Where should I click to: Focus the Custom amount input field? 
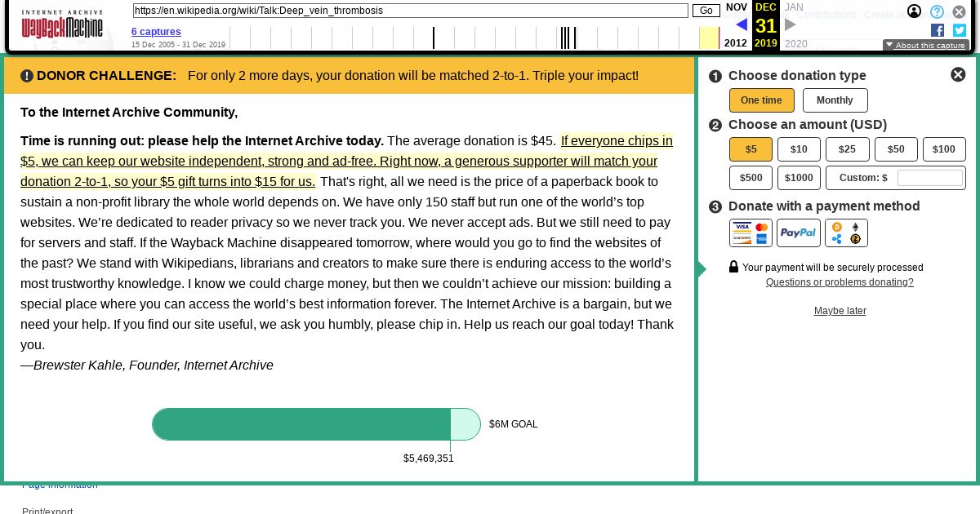point(929,178)
